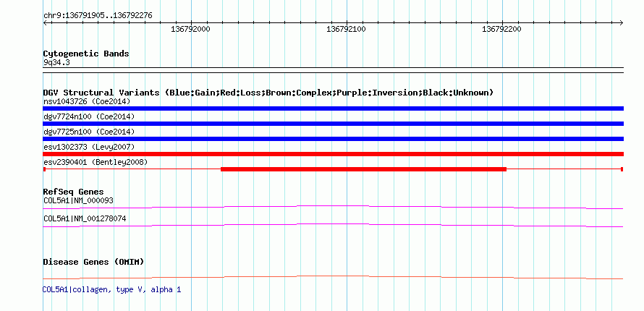Open variant dgv7724n100 (Coe2014) label

(89, 117)
